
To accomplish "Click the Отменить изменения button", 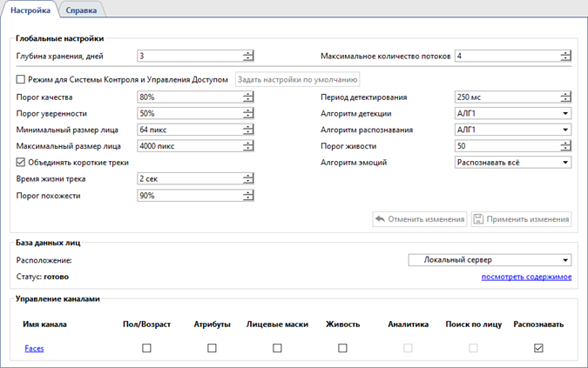I will (419, 219).
